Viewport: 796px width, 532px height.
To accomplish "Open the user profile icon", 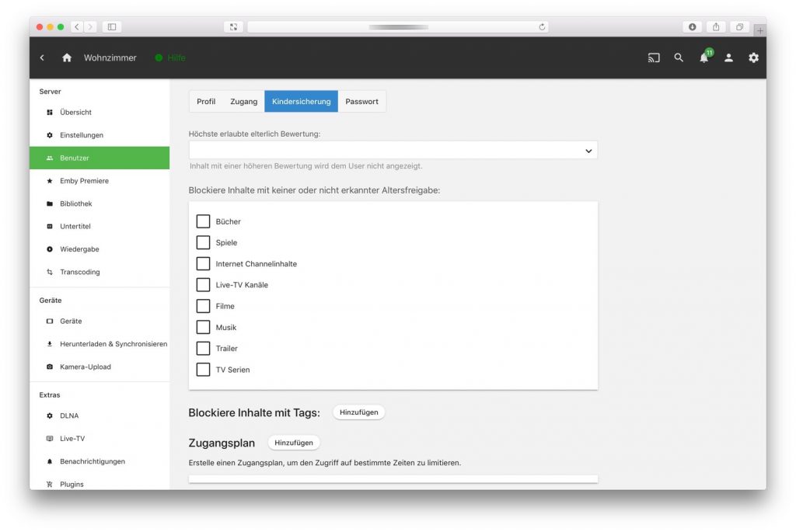I will coord(728,57).
